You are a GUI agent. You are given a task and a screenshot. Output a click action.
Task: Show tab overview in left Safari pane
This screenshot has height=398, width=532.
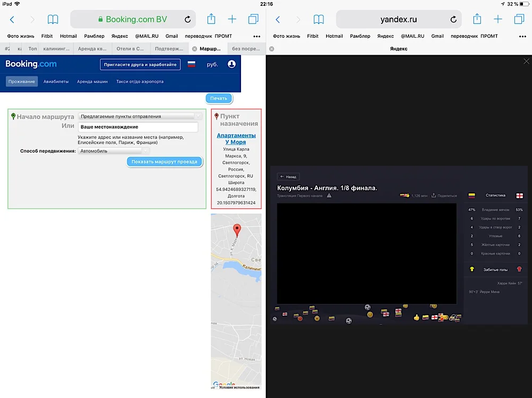click(x=253, y=19)
